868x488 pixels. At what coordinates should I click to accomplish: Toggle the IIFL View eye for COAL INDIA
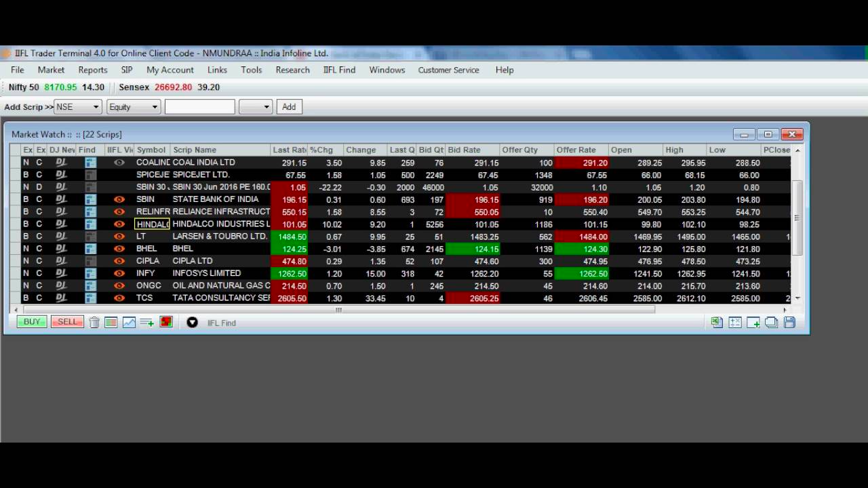[119, 163]
